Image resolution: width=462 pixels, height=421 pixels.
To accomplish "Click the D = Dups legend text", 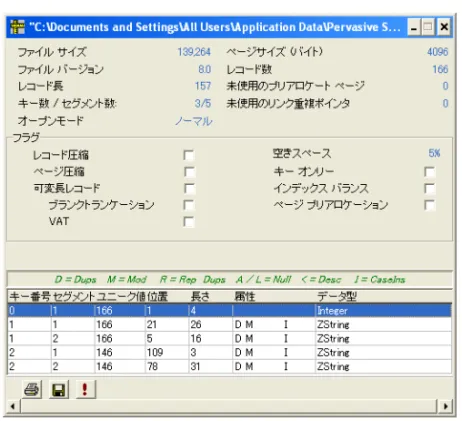I will click(x=75, y=279).
